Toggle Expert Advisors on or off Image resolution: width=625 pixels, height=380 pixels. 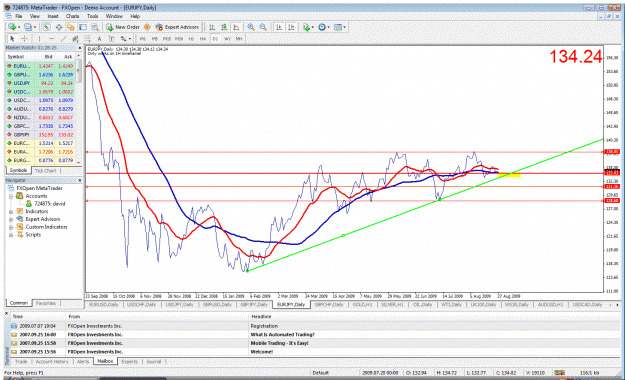coord(177,27)
